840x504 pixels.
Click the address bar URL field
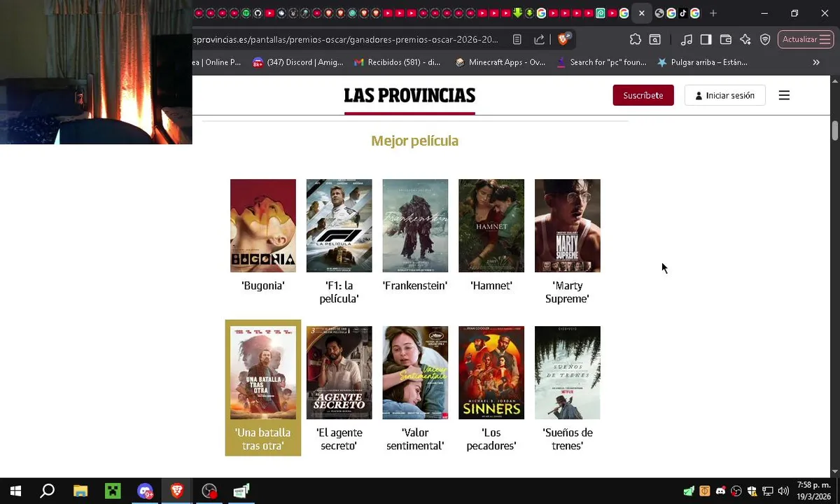[346, 40]
